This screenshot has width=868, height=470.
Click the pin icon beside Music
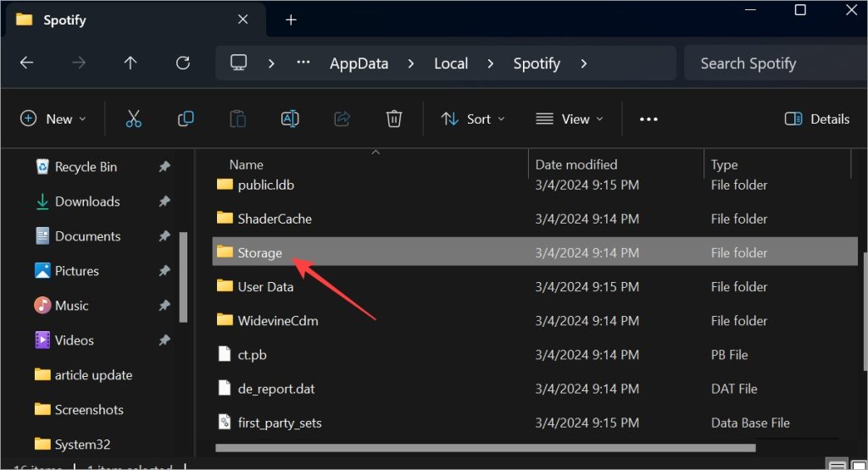pyautogui.click(x=164, y=305)
